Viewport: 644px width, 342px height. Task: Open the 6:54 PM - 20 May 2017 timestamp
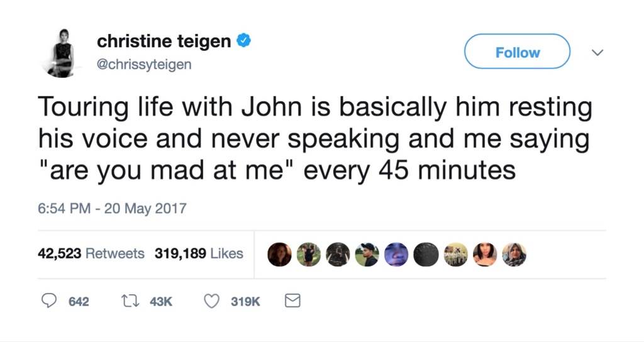[112, 208]
